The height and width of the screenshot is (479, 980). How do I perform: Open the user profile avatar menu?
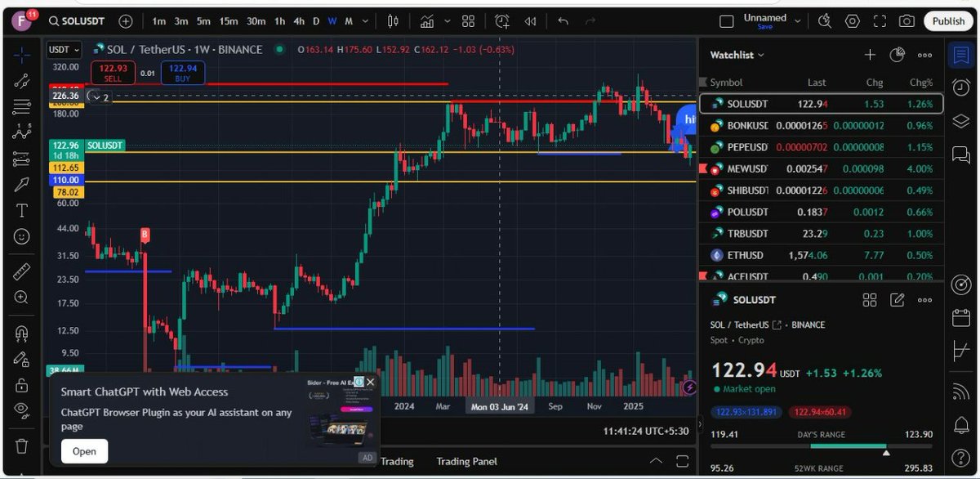[x=23, y=20]
